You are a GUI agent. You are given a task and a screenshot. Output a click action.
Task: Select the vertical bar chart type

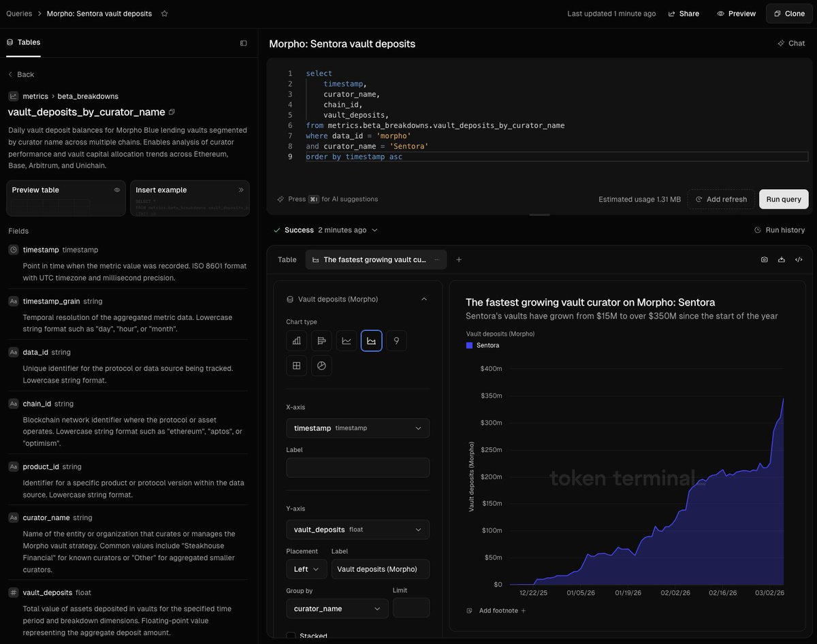coord(296,340)
